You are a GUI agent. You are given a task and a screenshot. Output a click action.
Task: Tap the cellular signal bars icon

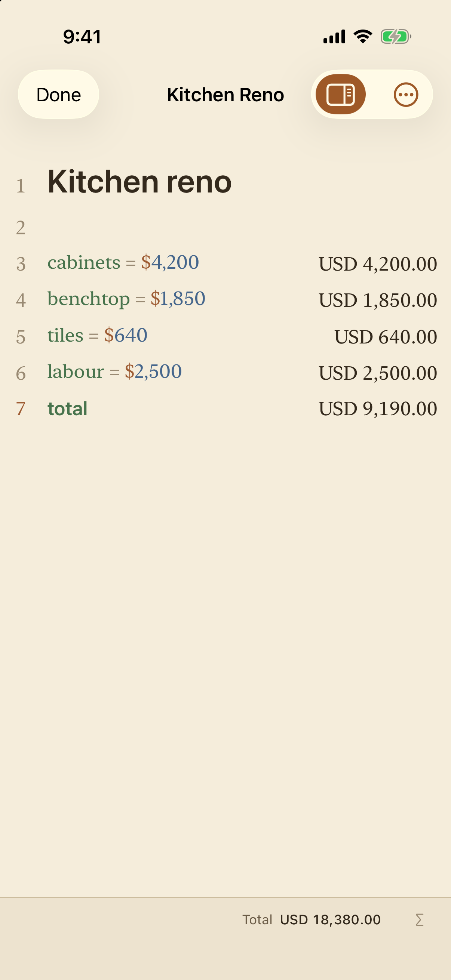pos(334,37)
